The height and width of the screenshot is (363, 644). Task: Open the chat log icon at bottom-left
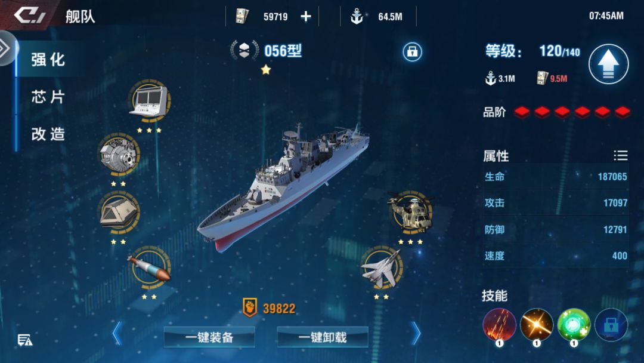[24, 340]
